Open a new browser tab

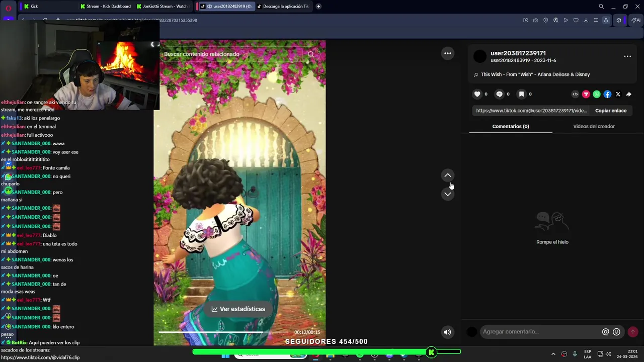pyautogui.click(x=318, y=7)
